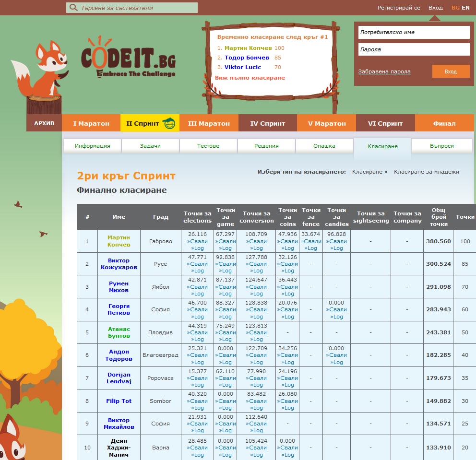Download Георги Петков's coins solution via Свали

(x=287, y=309)
